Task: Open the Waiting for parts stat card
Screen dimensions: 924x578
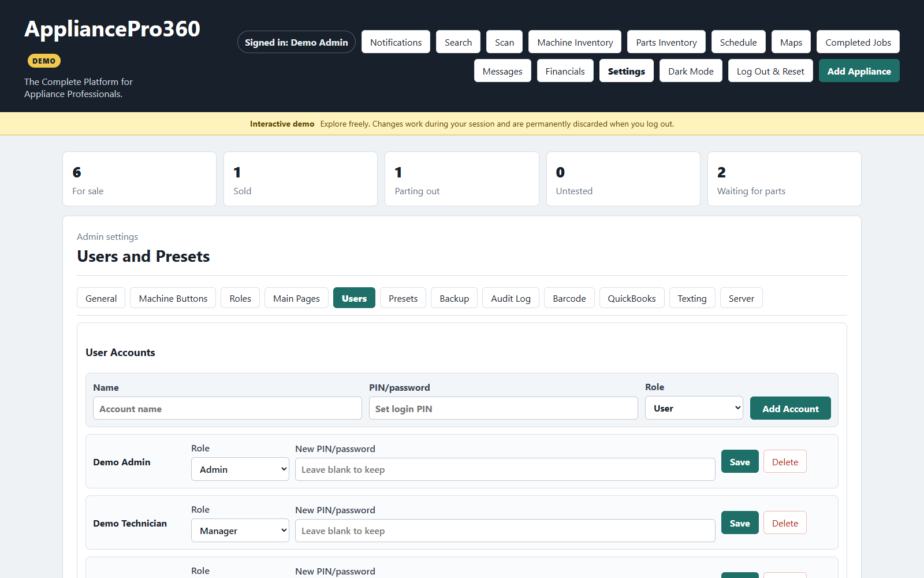Action: [x=784, y=179]
